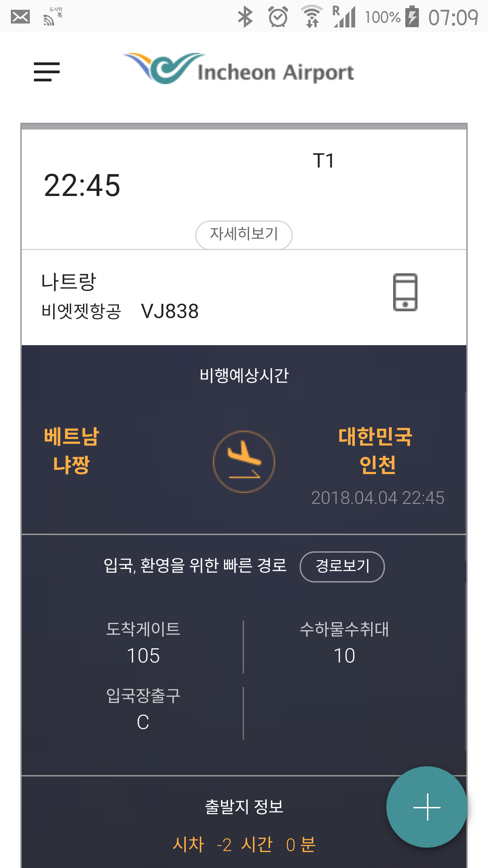The width and height of the screenshot is (488, 868).
Task: Tap the Bluetooth status icon
Action: click(x=245, y=17)
